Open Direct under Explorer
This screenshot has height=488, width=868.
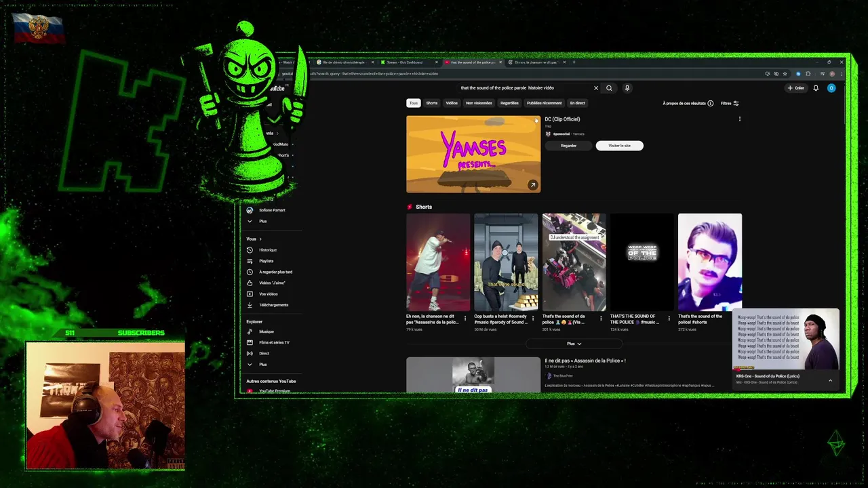(x=264, y=353)
